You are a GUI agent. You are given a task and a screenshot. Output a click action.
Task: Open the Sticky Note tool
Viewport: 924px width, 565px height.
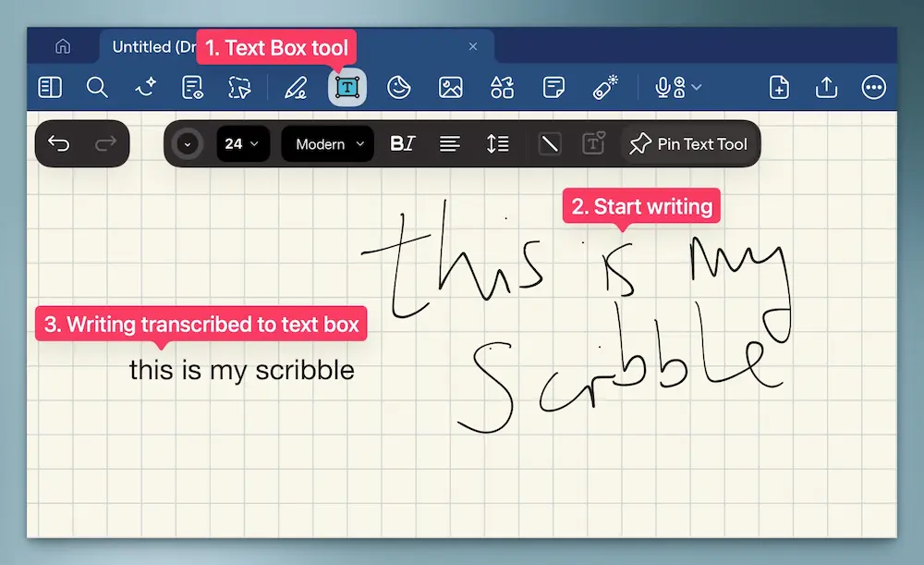[x=553, y=87]
